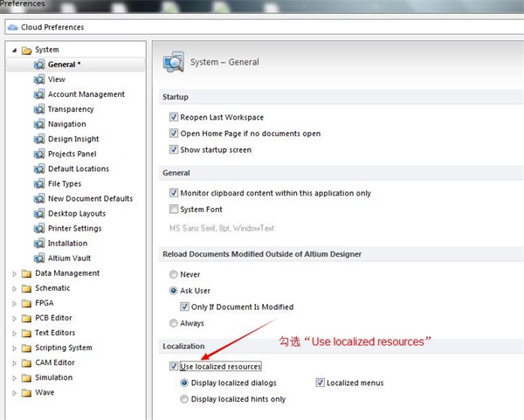The width and height of the screenshot is (524, 420).
Task: Click the View page icon
Action: click(x=39, y=79)
